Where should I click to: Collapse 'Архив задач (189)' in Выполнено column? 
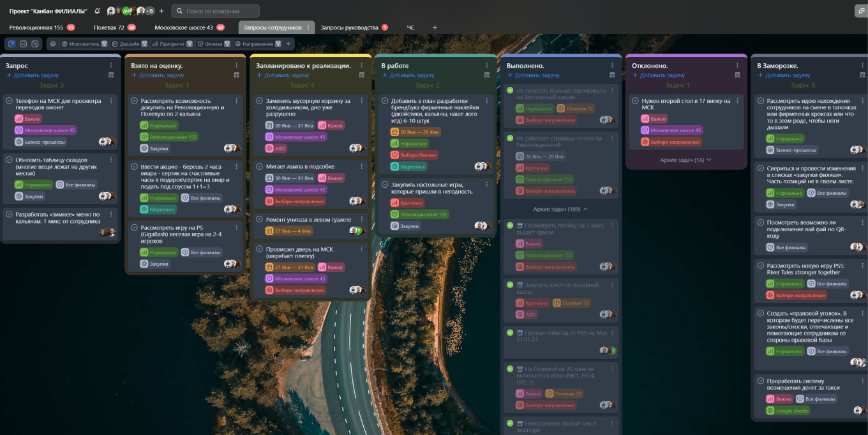(x=560, y=209)
